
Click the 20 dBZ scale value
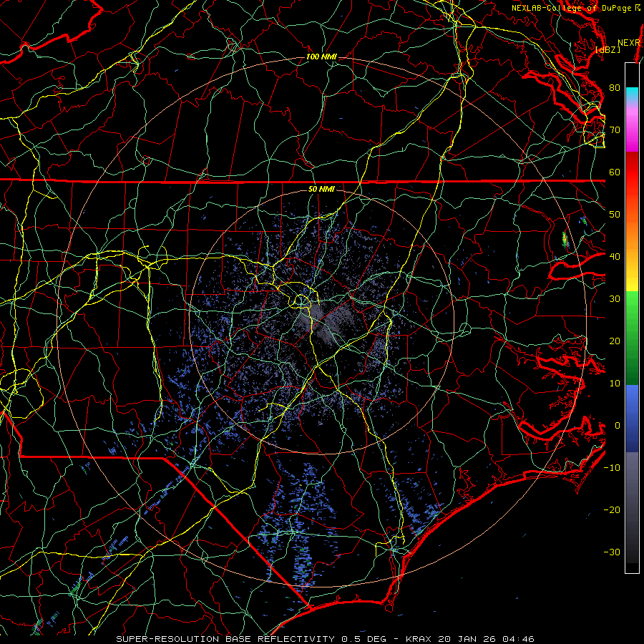[615, 341]
